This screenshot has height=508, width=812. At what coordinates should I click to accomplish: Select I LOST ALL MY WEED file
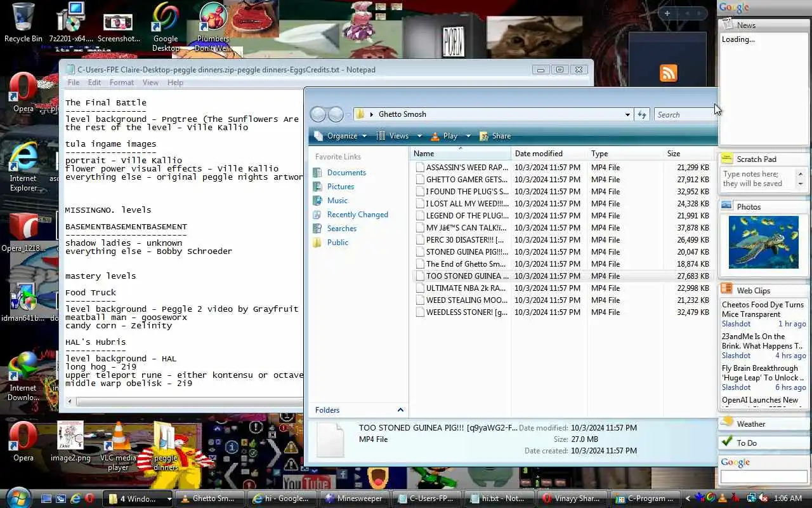coord(462,204)
